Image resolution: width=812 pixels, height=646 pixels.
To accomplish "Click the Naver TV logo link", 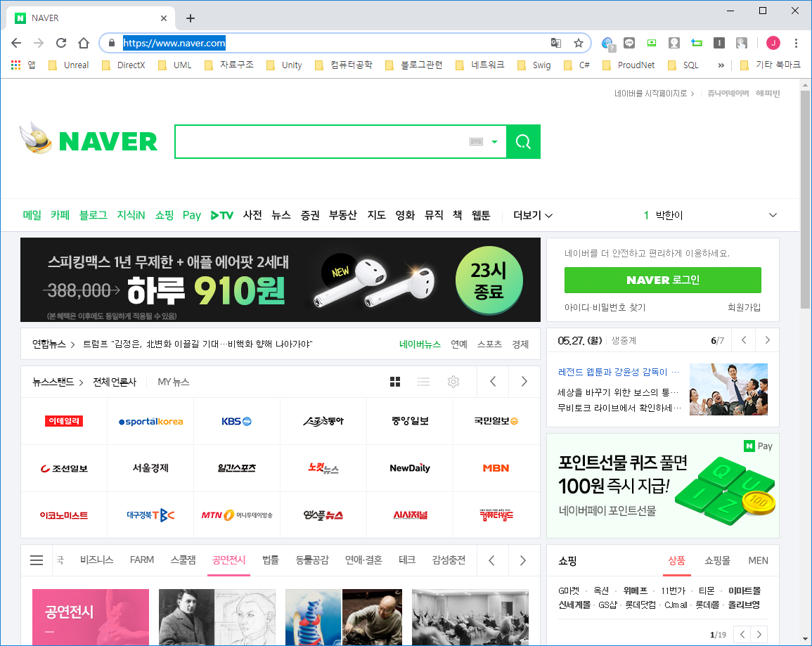I will point(221,215).
